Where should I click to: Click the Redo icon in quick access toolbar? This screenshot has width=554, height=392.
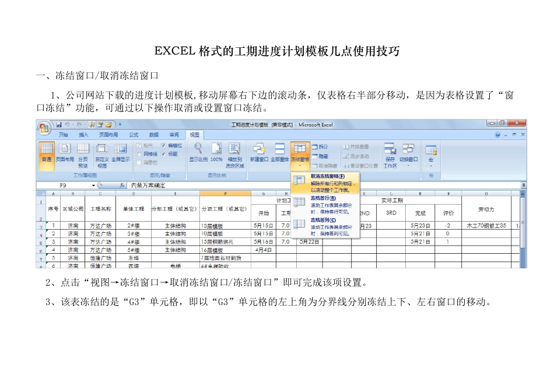tap(80, 124)
